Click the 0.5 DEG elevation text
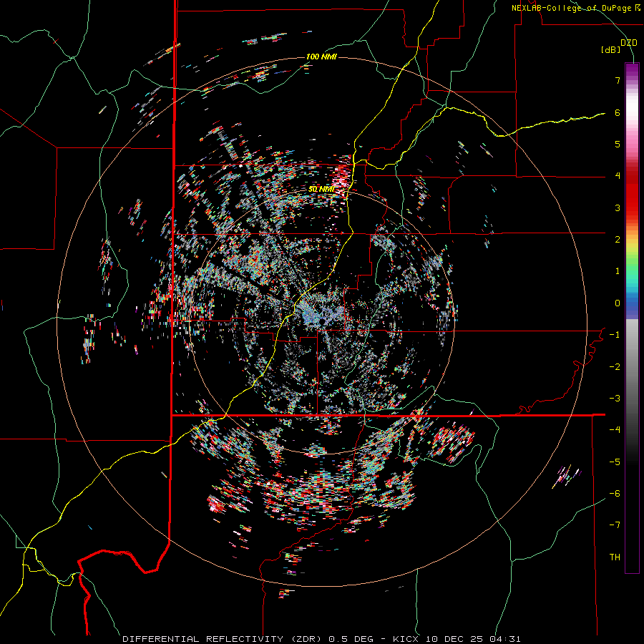Screen dimensions: 644x644 click(351, 639)
